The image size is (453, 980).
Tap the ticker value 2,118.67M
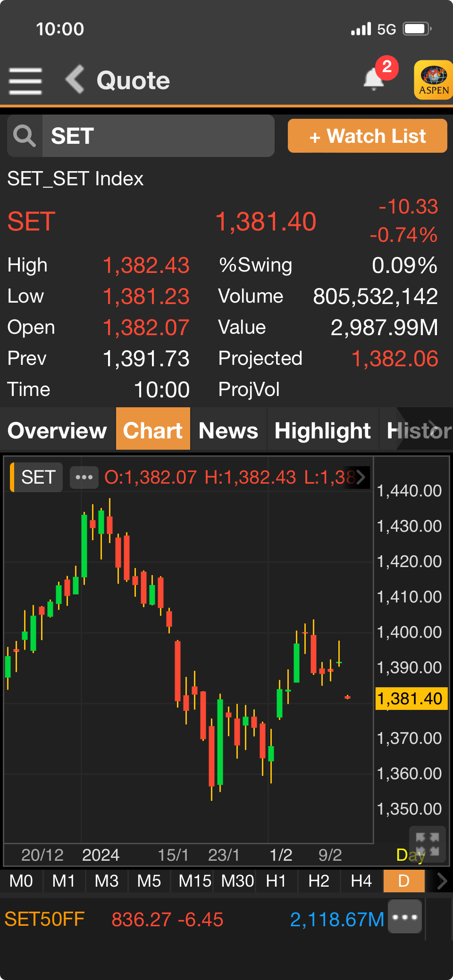337,920
